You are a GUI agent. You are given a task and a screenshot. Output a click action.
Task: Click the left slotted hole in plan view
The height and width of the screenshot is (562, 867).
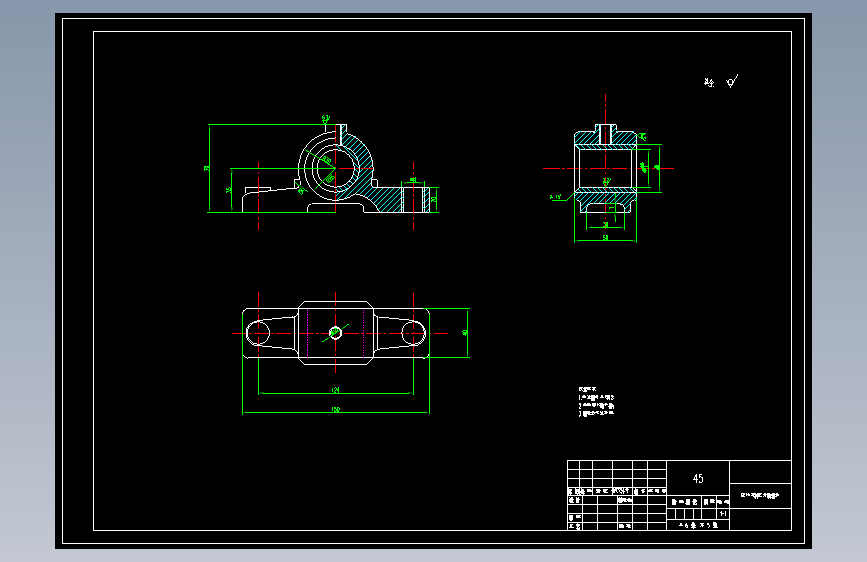pos(258,334)
